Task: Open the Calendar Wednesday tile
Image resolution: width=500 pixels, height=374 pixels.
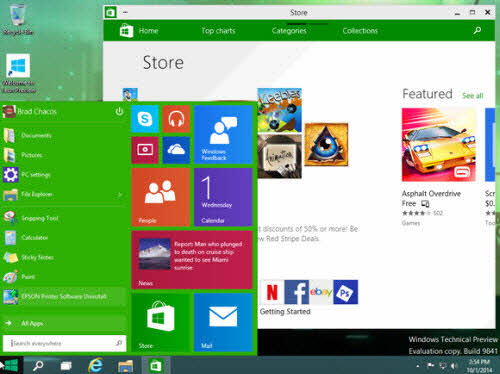Action: [223, 197]
